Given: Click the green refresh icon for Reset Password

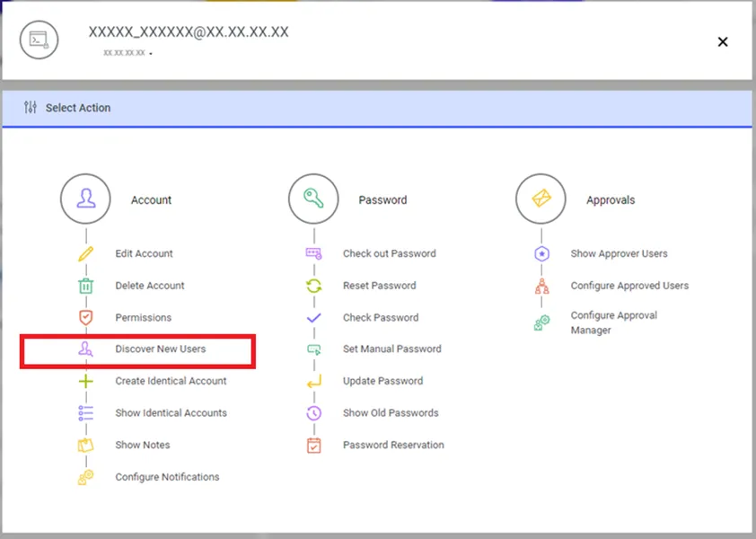Looking at the screenshot, I should click(314, 286).
